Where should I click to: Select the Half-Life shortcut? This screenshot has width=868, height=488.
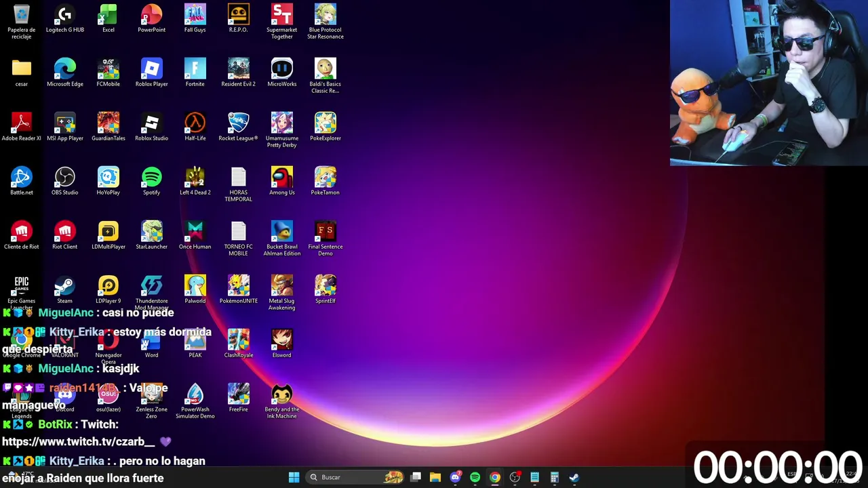195,127
